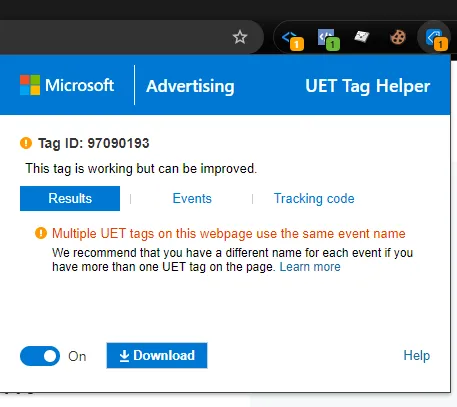
Task: Click the Tag ID: 97090193 text
Action: point(94,143)
